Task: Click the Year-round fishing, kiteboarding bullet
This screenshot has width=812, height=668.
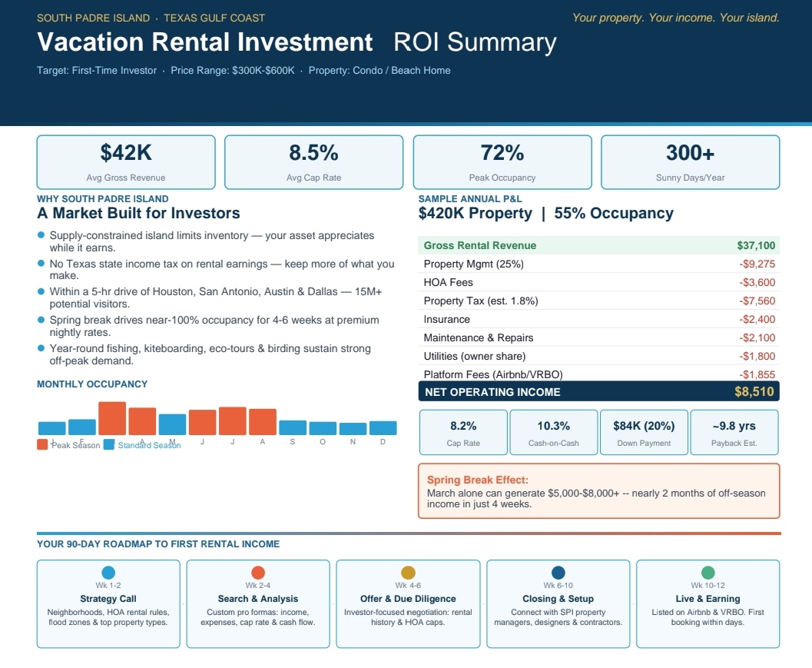Action: coord(210,354)
